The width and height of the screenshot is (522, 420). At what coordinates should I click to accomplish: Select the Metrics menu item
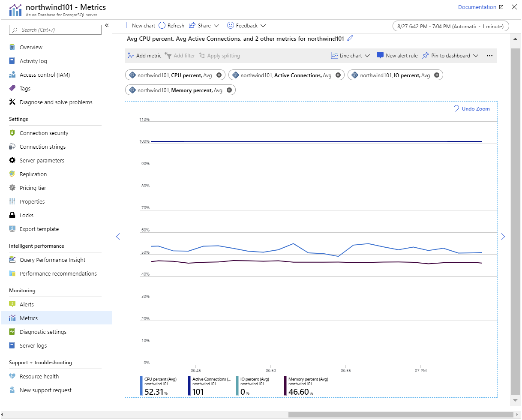click(x=56, y=318)
